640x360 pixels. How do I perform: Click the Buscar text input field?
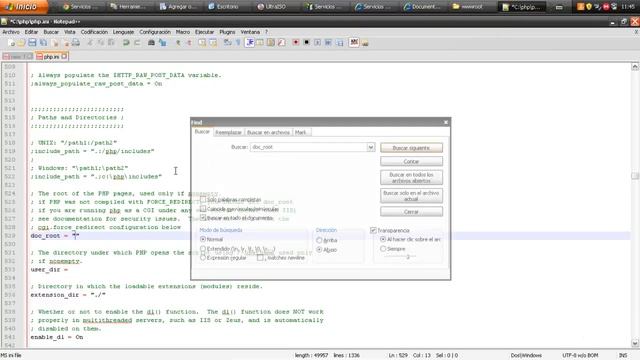[x=309, y=147]
